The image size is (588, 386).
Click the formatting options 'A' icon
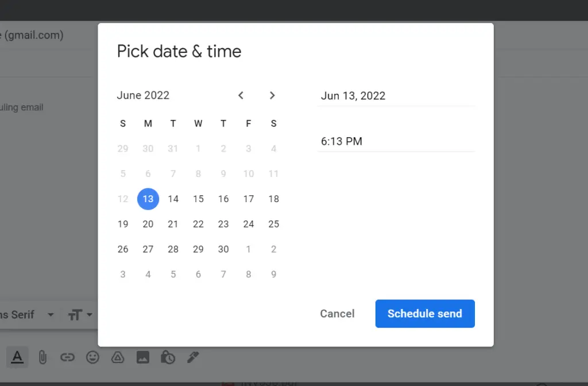coord(17,357)
